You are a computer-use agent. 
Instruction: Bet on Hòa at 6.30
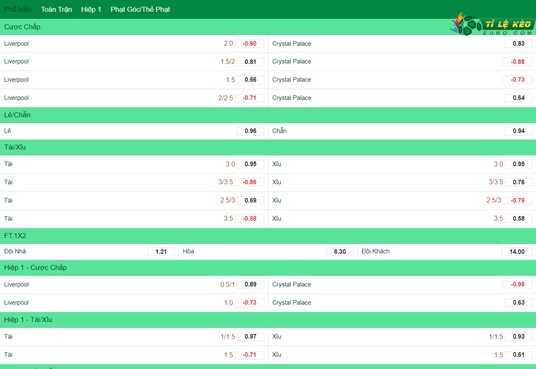[x=340, y=252]
